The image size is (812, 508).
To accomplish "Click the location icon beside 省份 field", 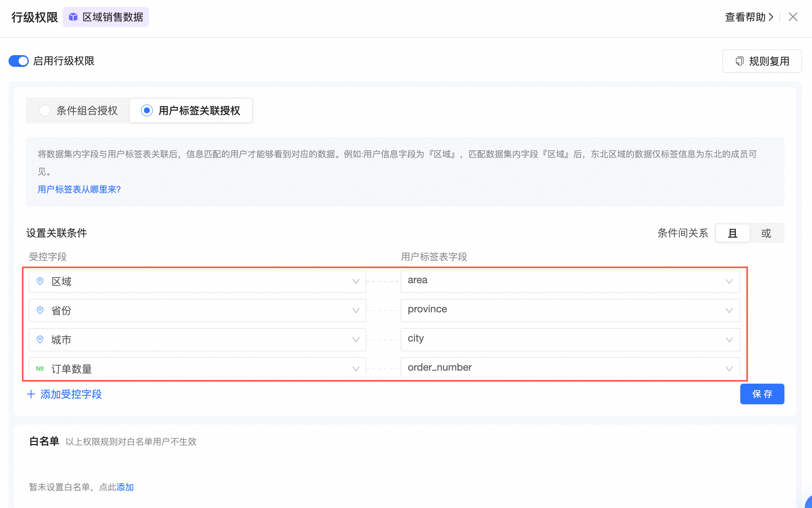I will click(x=40, y=310).
